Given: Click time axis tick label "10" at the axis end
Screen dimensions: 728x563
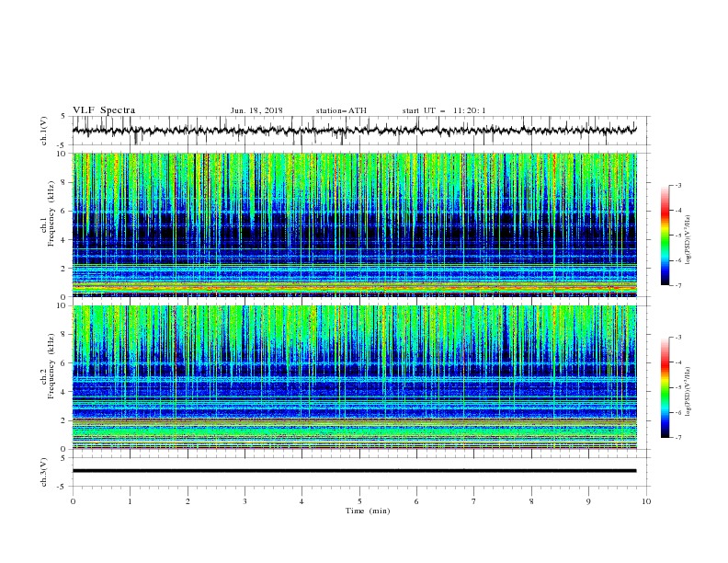Looking at the screenshot, I should click(x=646, y=501).
